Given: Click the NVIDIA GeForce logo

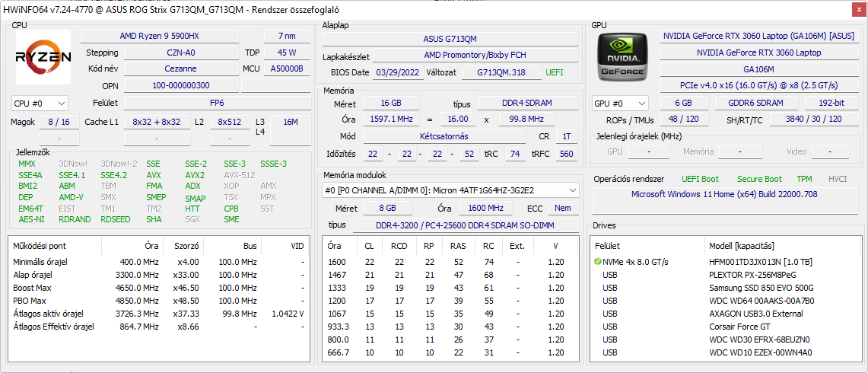Looking at the screenshot, I should coord(621,57).
